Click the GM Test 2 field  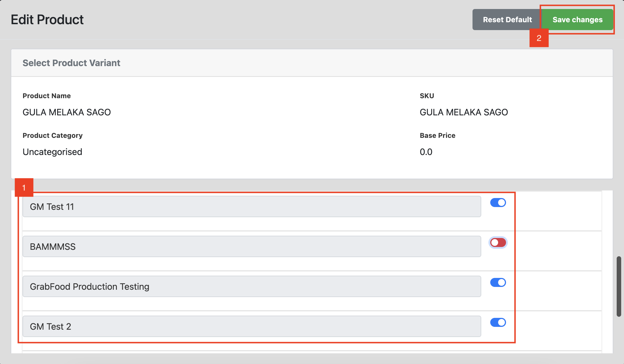coord(251,327)
